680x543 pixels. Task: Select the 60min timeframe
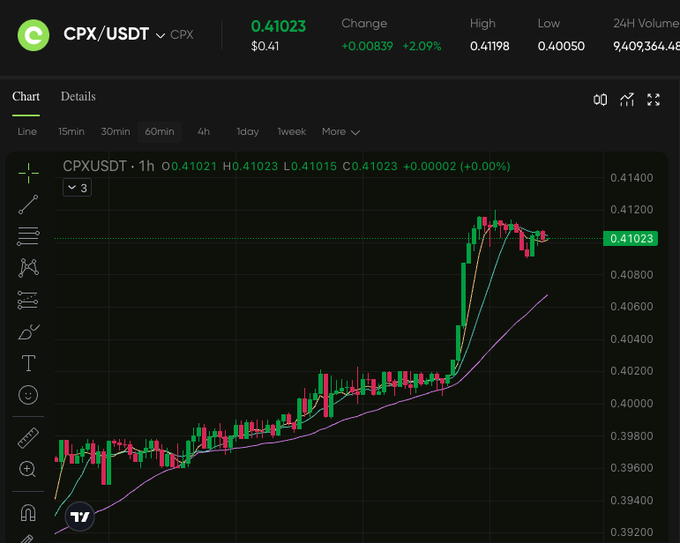pyautogui.click(x=160, y=132)
